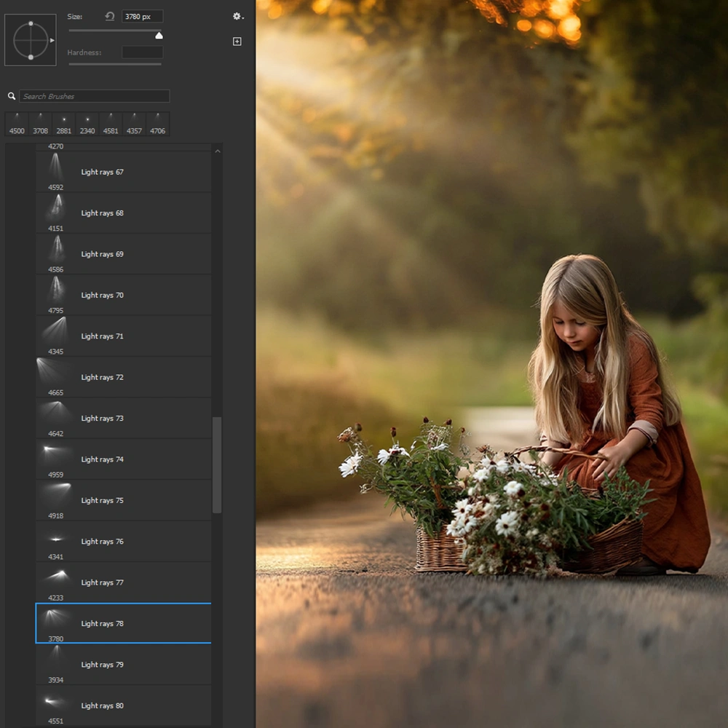Open the brush panel gear settings menu
This screenshot has width=728, height=728.
(237, 16)
